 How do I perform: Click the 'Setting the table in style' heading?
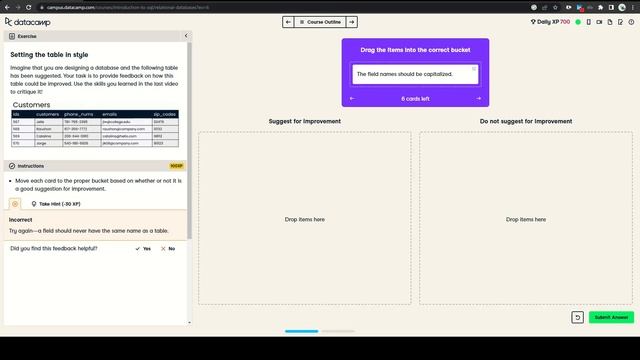pos(49,55)
